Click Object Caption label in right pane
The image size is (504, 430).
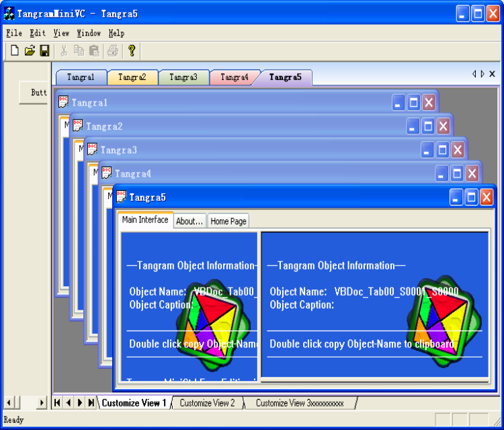[302, 304]
